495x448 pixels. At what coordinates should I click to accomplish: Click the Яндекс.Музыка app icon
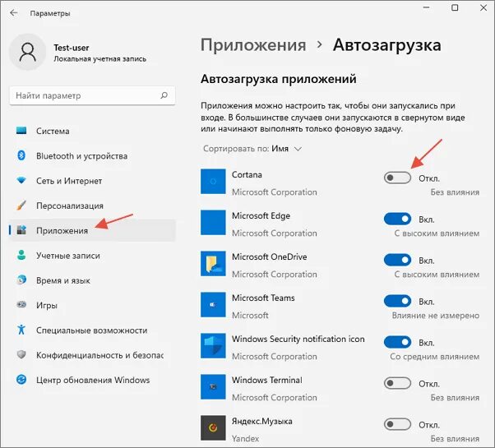pyautogui.click(x=213, y=427)
